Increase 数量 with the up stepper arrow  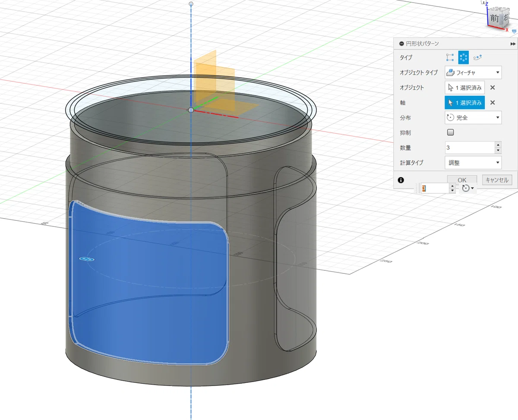click(498, 144)
